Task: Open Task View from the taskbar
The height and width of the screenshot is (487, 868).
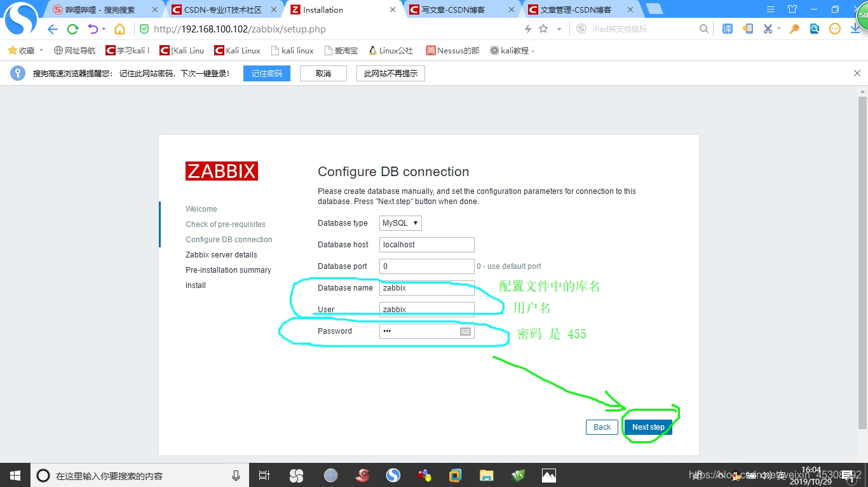Action: [x=264, y=476]
